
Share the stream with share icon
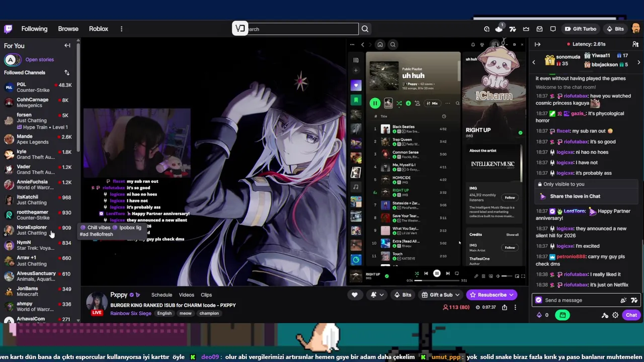[x=505, y=307]
